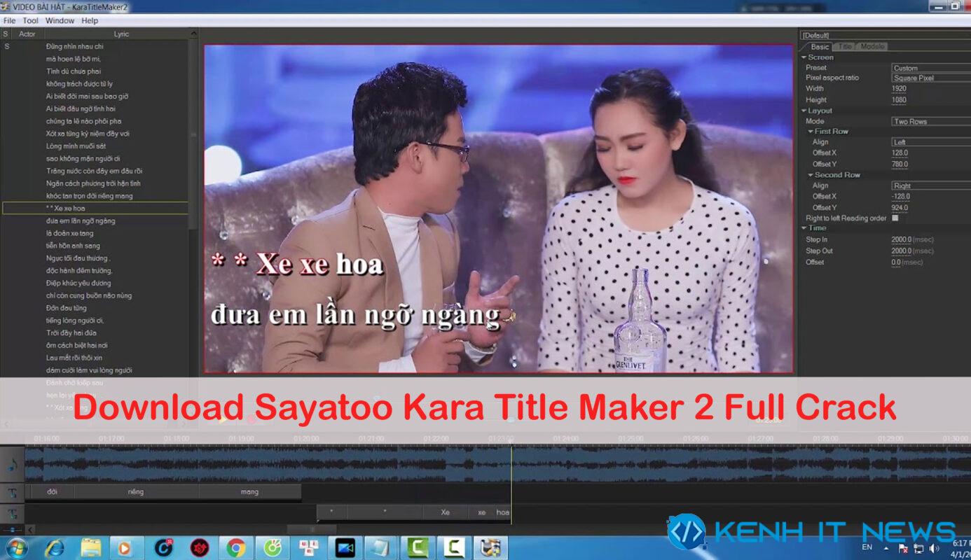The width and height of the screenshot is (971, 560).
Task: Open the [Default] profile selector
Action: coord(886,35)
